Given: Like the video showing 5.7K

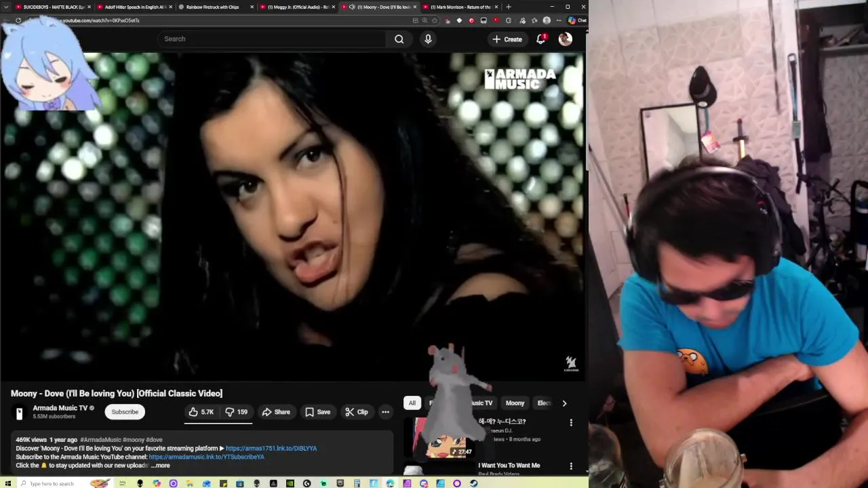Looking at the screenshot, I should pyautogui.click(x=201, y=412).
